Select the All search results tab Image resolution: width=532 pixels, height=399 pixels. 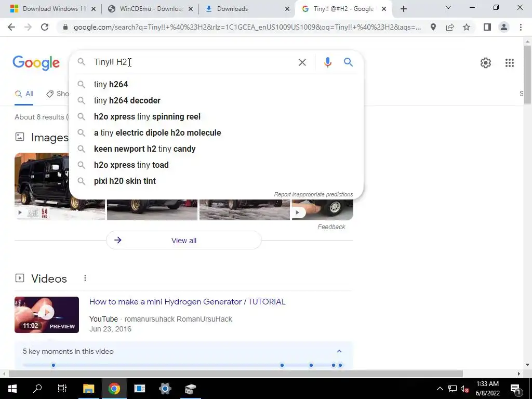24,94
